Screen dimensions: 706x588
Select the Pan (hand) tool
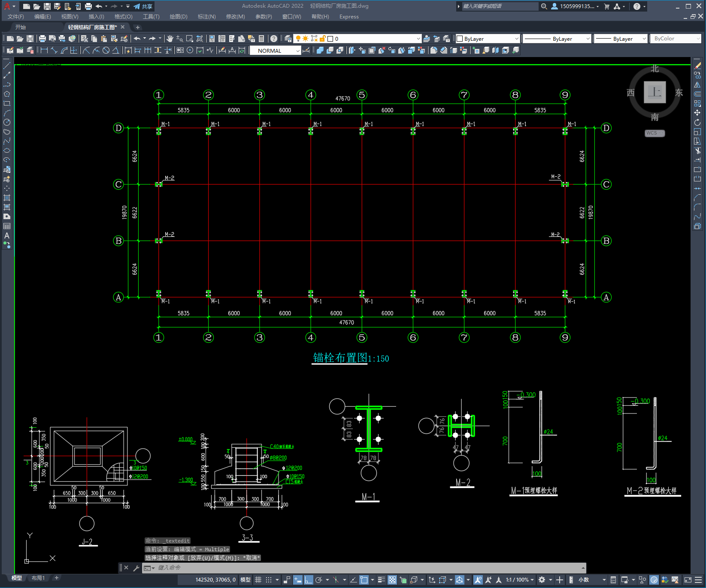(x=170, y=39)
